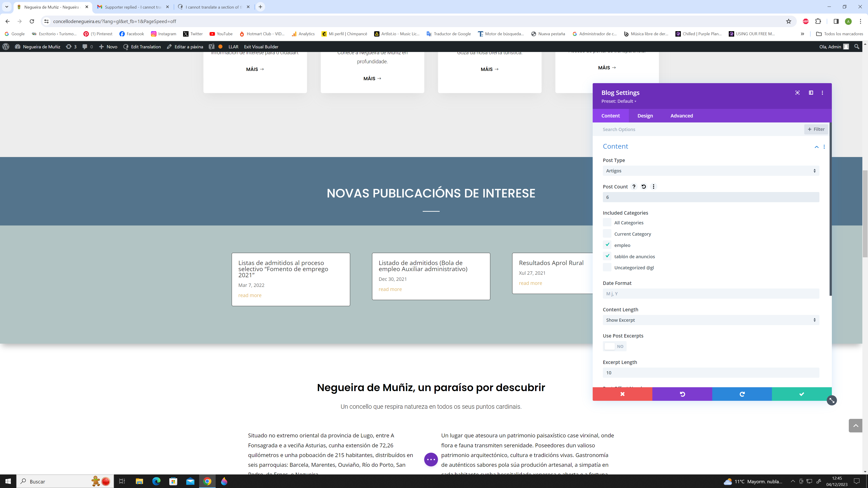
Task: Click the Post Count reset icon
Action: tap(644, 187)
